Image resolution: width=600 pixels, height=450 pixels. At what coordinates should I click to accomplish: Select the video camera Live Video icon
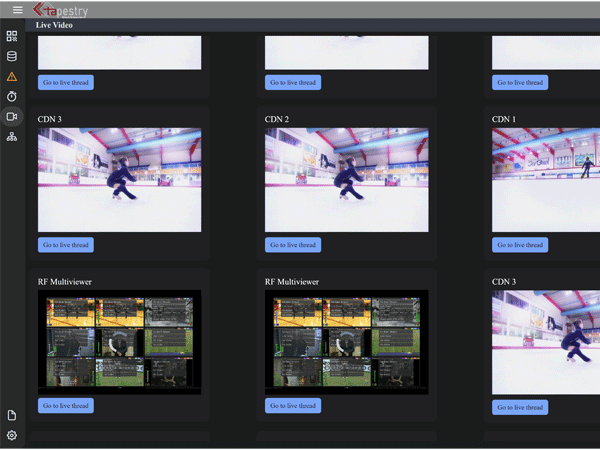[x=12, y=116]
